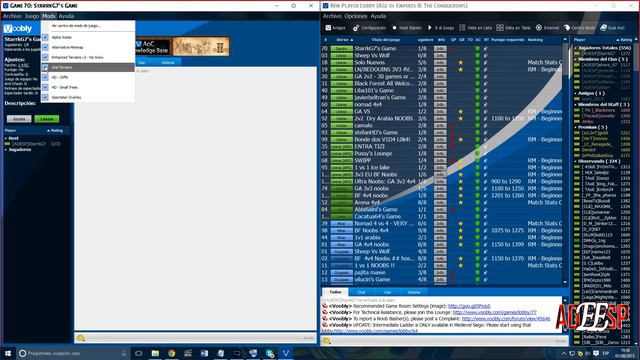Viewport: 640px width, 360px height.
Task: Switch to Vista en Tabla view
Action: point(513,28)
